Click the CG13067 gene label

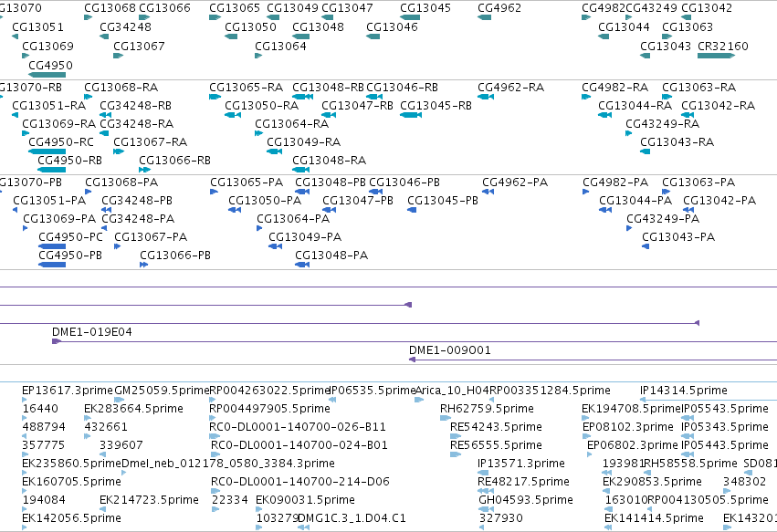point(139,46)
